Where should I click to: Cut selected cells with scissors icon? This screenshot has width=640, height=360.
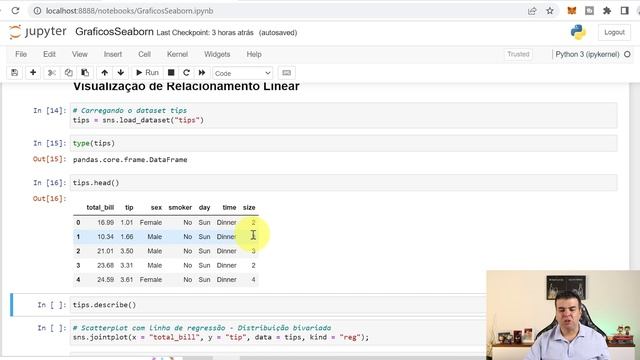[51, 73]
